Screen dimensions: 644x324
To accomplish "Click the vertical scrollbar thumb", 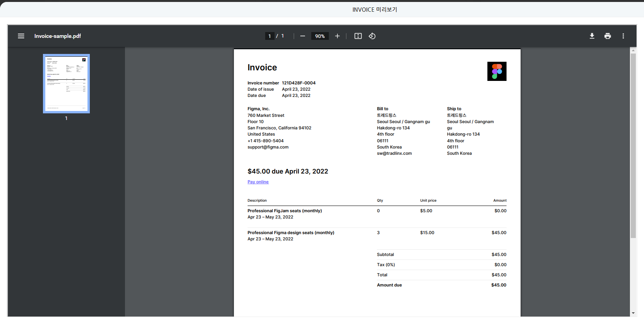I will click(633, 146).
